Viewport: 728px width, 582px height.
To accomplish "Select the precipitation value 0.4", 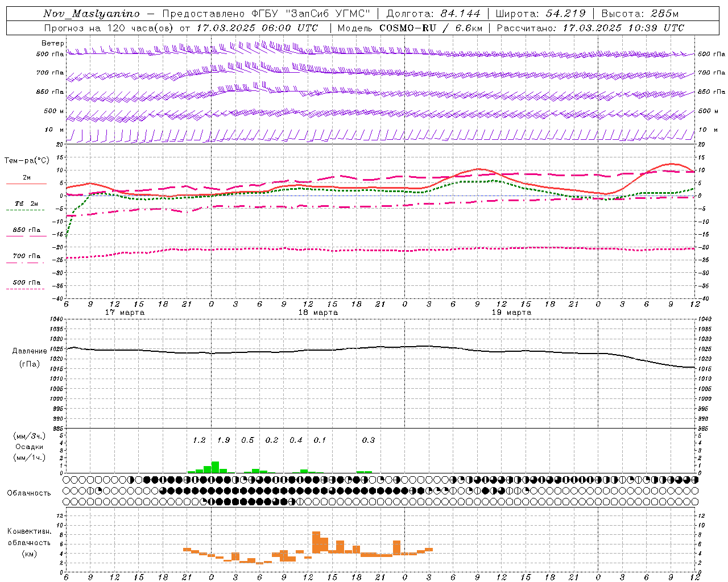I will coord(296,440).
